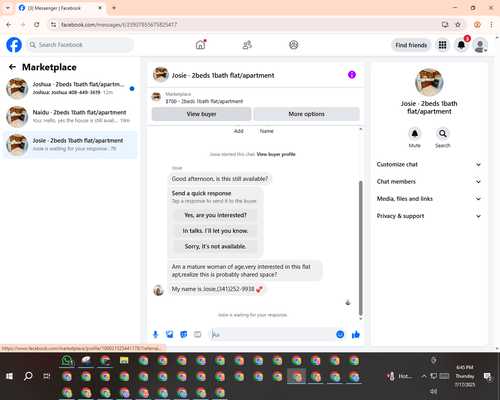The height and width of the screenshot is (400, 500).
Task: Send a thumbs-up like
Action: point(356,334)
